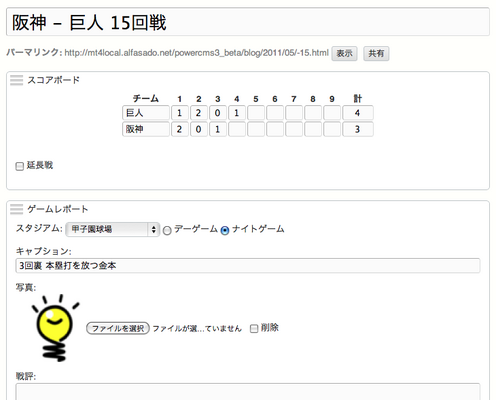Click the キャプション text field
This screenshot has width=496, height=400.
tap(248, 266)
